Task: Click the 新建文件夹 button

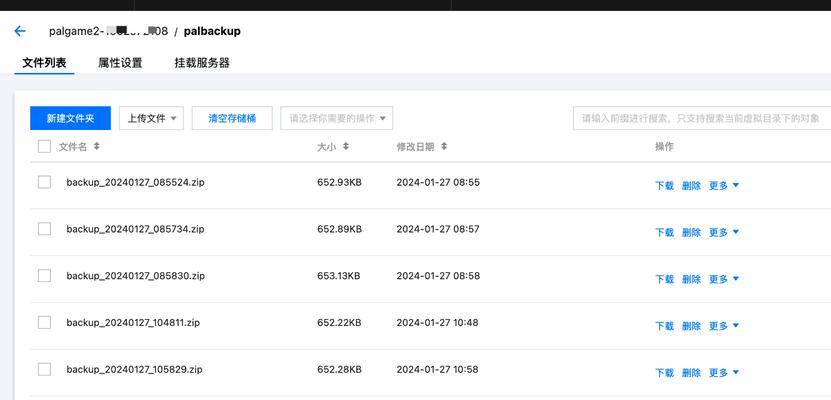Action: click(x=70, y=118)
